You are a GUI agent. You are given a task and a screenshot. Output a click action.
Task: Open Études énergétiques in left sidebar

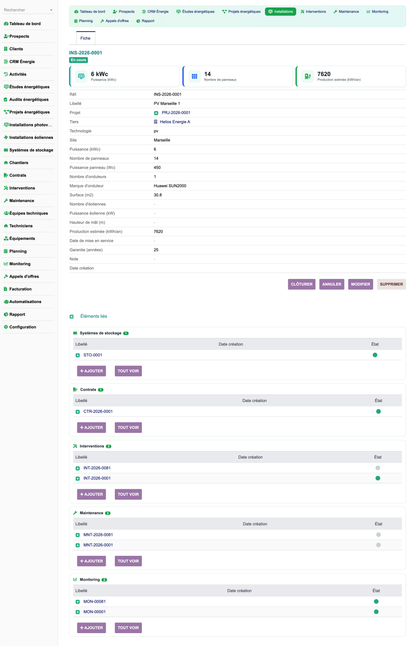click(29, 87)
